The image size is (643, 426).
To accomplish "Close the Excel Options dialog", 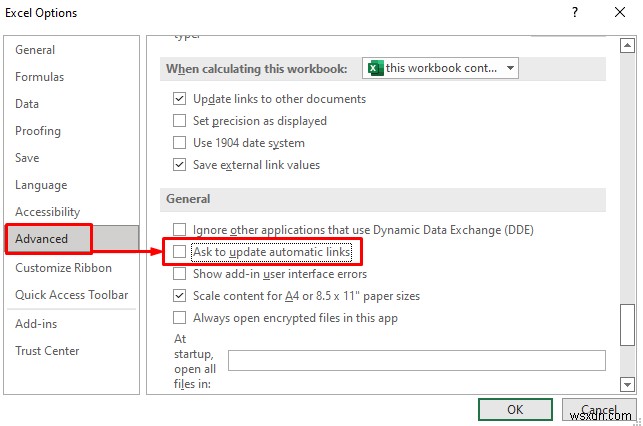I will (620, 12).
